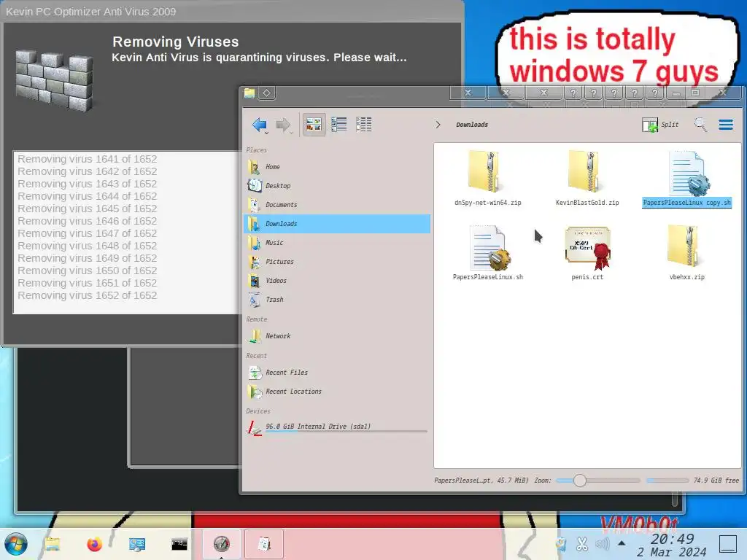This screenshot has height=560, width=747.
Task: Switch Dolphin to Details view mode
Action: 363,125
